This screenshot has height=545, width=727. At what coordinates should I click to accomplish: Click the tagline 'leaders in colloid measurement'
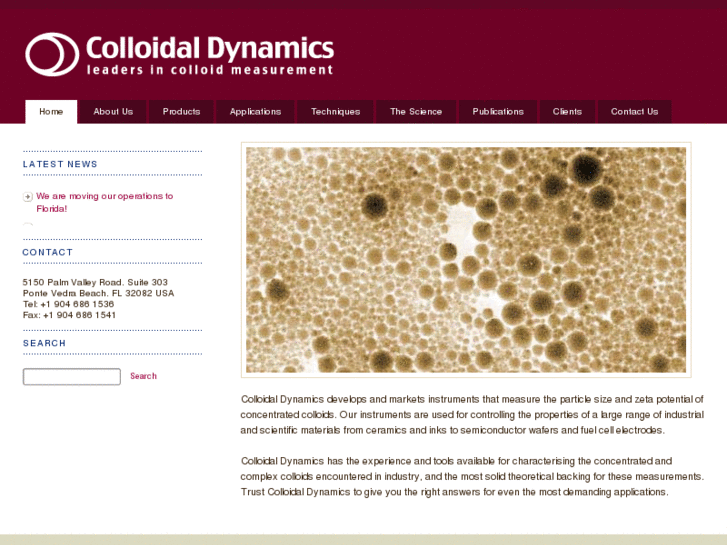tap(210, 70)
